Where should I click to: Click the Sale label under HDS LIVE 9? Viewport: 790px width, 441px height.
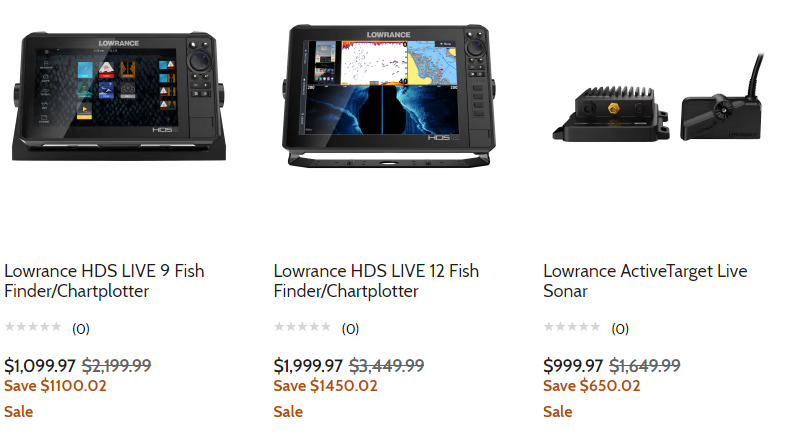click(x=19, y=412)
